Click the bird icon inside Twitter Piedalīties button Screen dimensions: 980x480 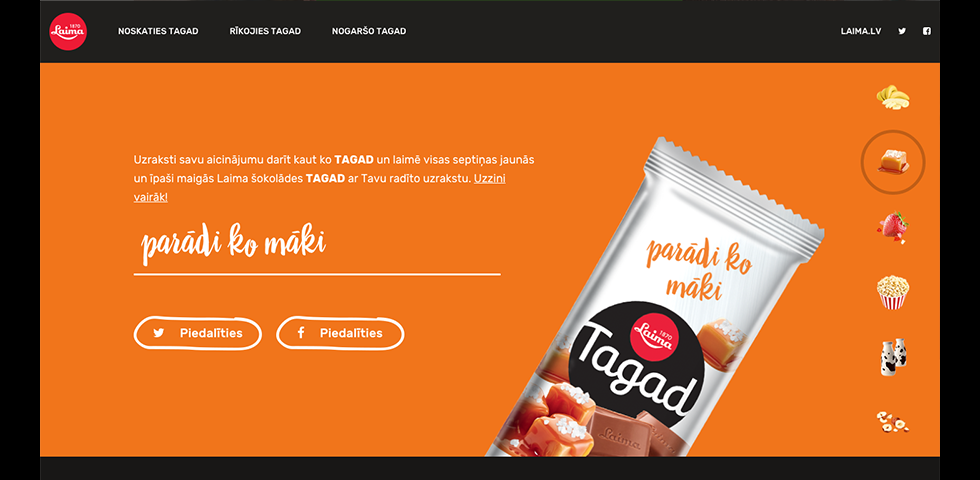[x=159, y=333]
